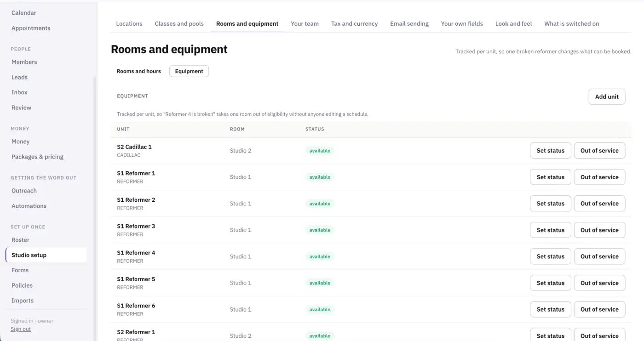Screen dimensions: 644x341
Task: Open Imports in the sidebar
Action: (x=23, y=301)
